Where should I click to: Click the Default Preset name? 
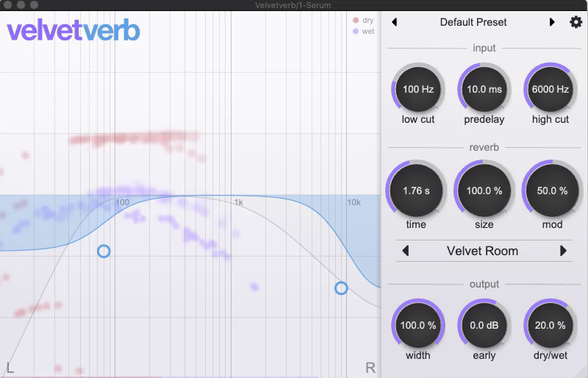click(x=473, y=22)
